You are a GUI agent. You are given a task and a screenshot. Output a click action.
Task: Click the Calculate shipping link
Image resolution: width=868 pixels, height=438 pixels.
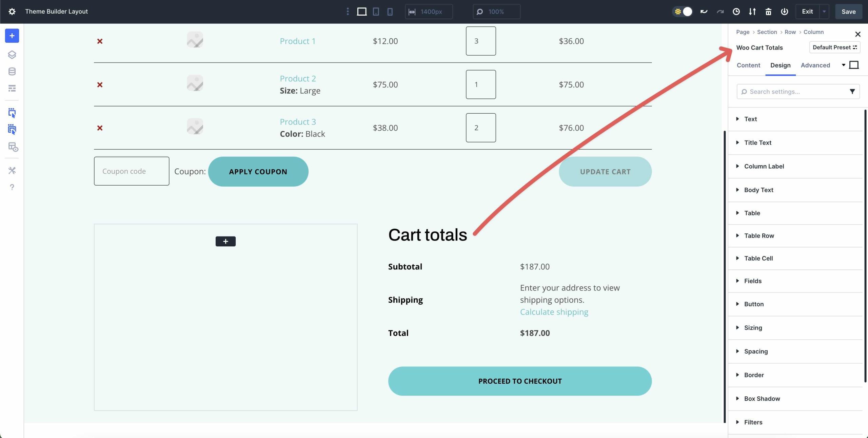pos(554,312)
